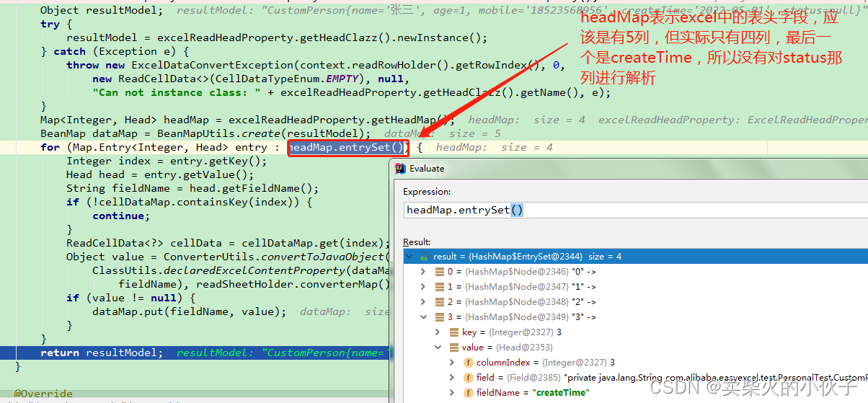Click the watch icon on result row
The width and height of the screenshot is (868, 403).
pos(424,257)
